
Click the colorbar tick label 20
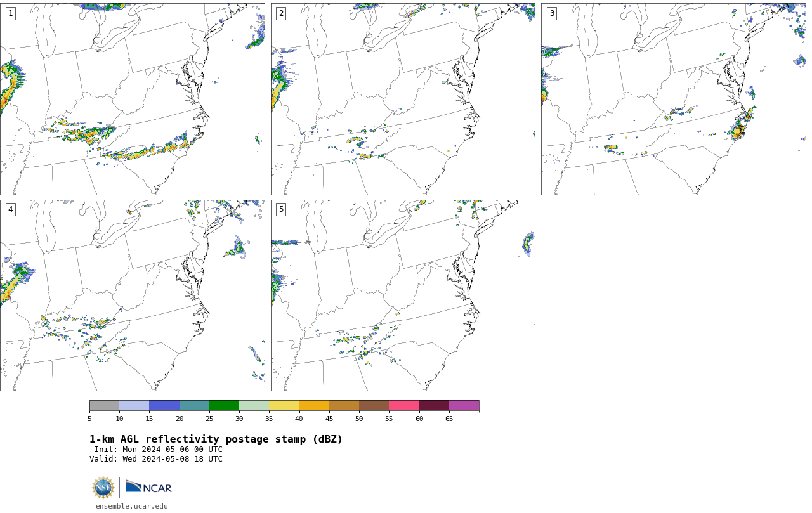pyautogui.click(x=180, y=419)
